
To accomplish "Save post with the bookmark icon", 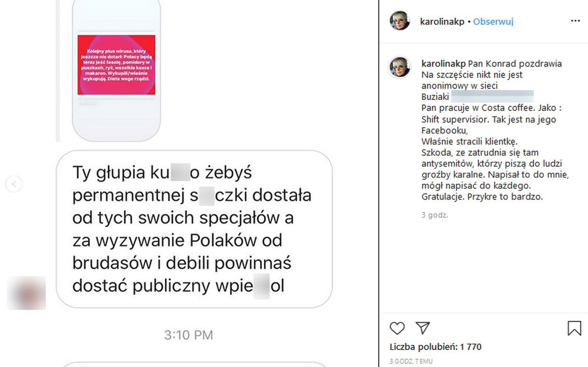I will tap(574, 328).
